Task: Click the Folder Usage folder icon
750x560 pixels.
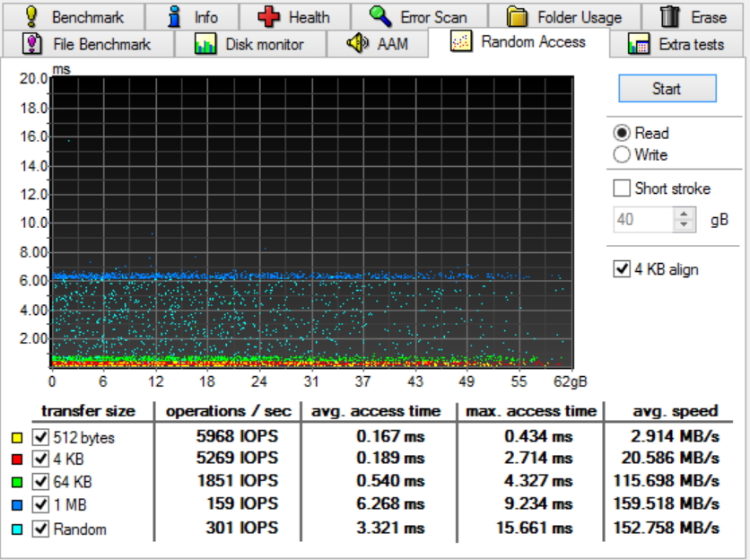Action: point(517,17)
